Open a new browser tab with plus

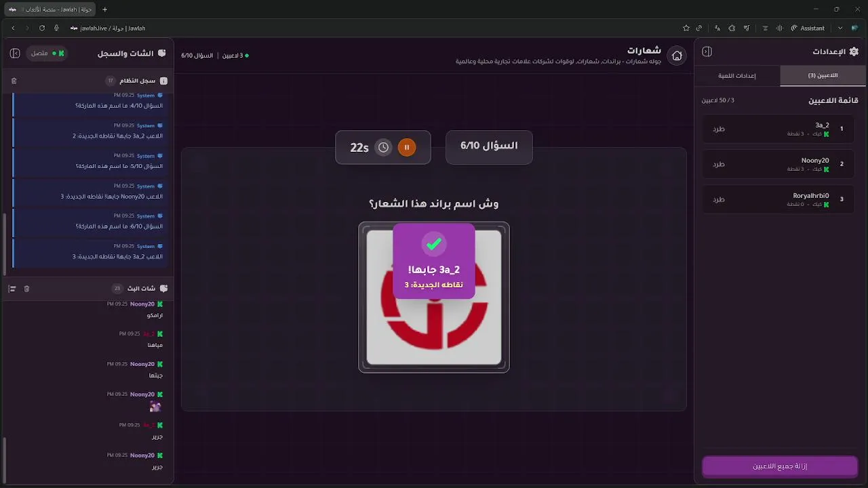click(104, 9)
